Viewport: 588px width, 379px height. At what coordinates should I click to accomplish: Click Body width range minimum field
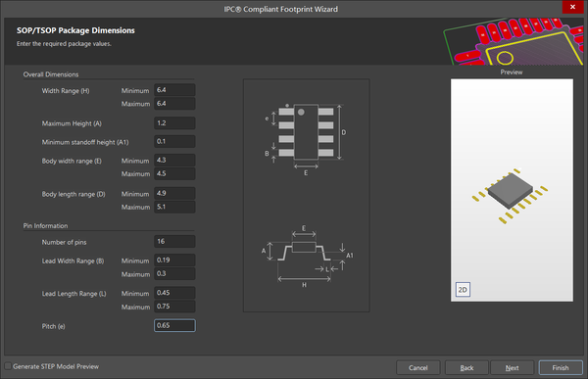point(174,160)
